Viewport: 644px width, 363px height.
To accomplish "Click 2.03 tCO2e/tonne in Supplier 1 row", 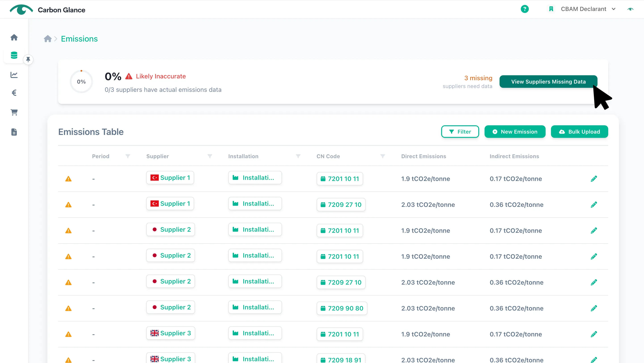I will [428, 205].
